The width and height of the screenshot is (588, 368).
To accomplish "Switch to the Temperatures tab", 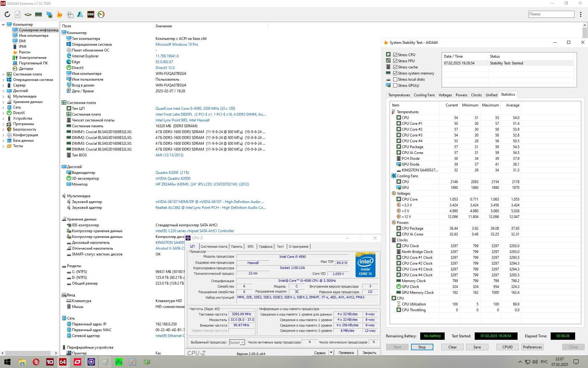I will point(399,95).
